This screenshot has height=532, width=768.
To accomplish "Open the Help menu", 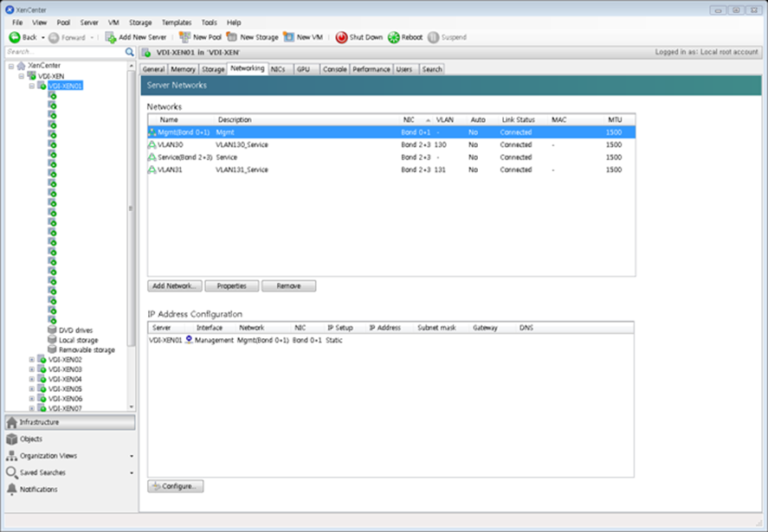I will [234, 22].
